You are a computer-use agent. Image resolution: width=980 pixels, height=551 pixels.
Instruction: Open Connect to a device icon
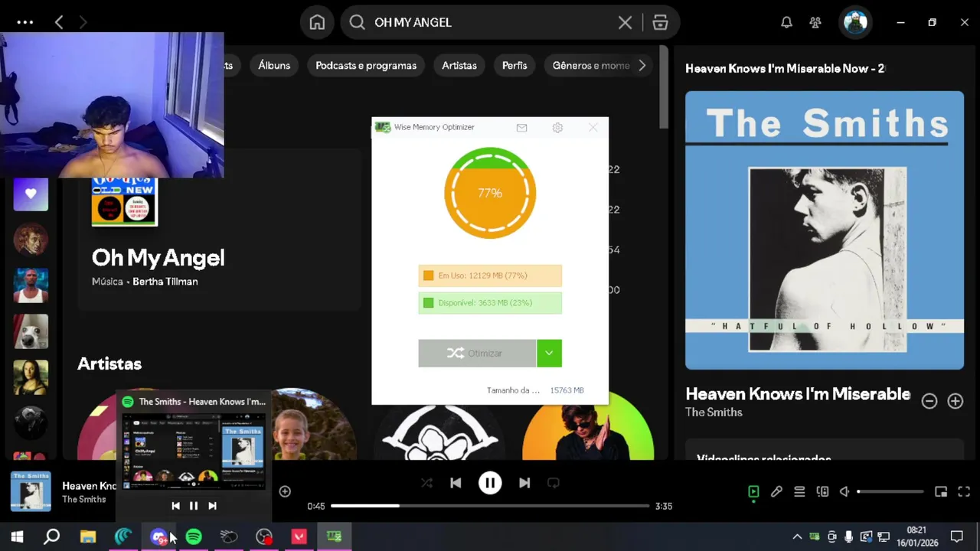click(x=822, y=491)
